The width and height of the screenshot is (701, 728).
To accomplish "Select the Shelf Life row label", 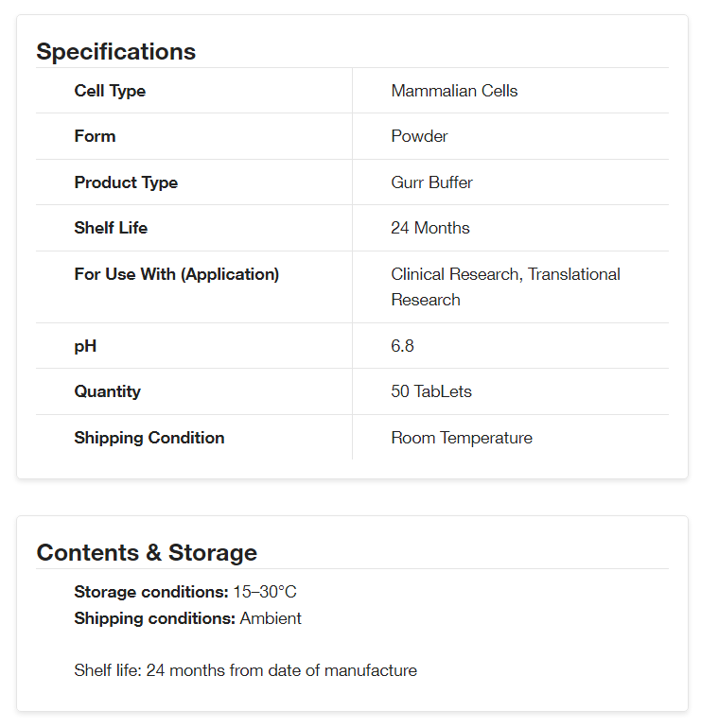I will (111, 228).
